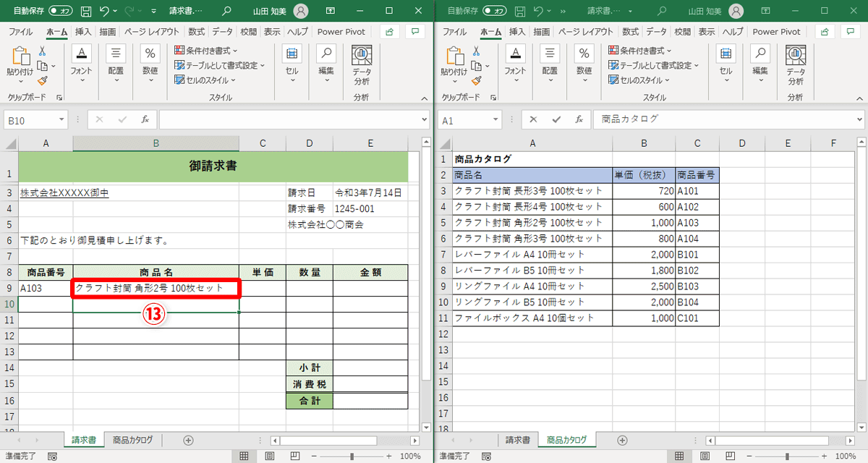Click Copy icon in left window

point(42,66)
